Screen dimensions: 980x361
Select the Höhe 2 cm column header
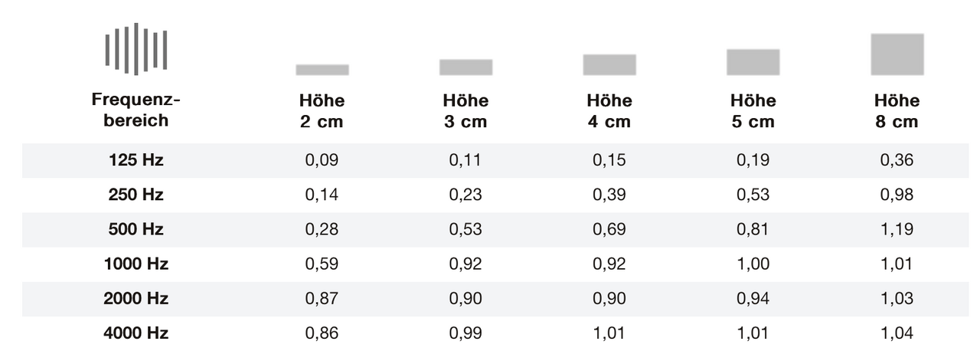coord(322,111)
